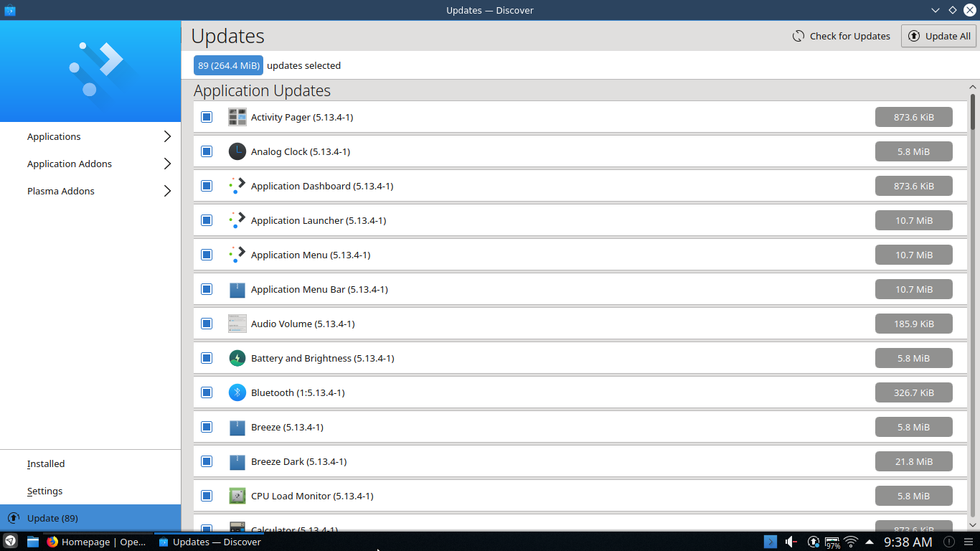
Task: Click the Battery and Brightness icon
Action: (237, 358)
